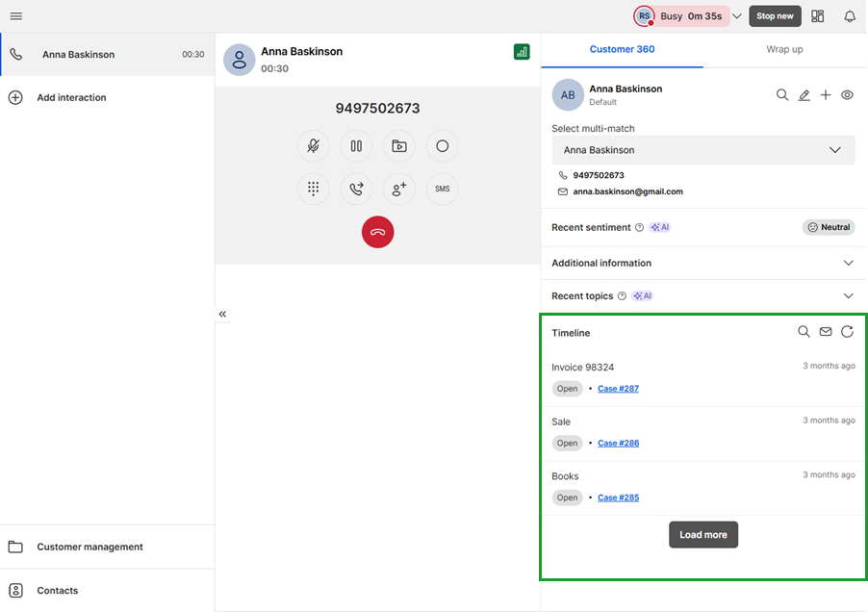
Task: Open the Select multi-match dropdown
Action: click(702, 150)
